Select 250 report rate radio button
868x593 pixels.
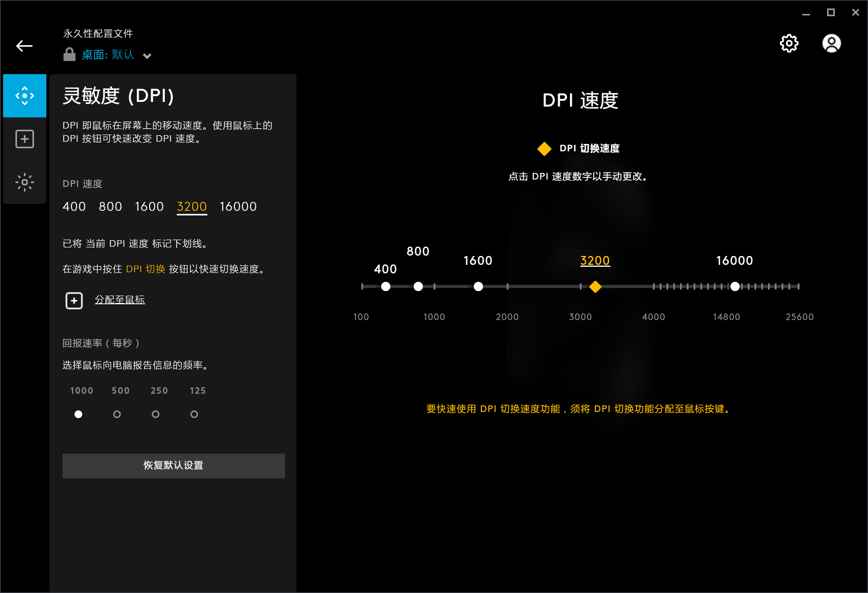156,414
